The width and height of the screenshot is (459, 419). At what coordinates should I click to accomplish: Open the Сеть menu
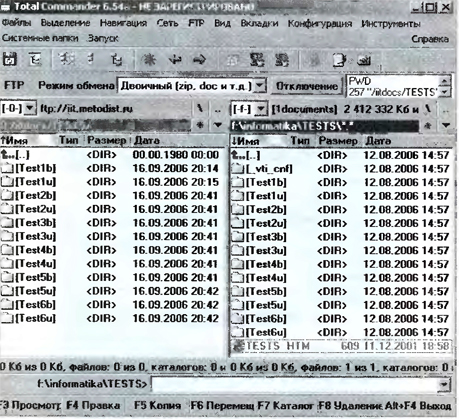pyautogui.click(x=167, y=23)
